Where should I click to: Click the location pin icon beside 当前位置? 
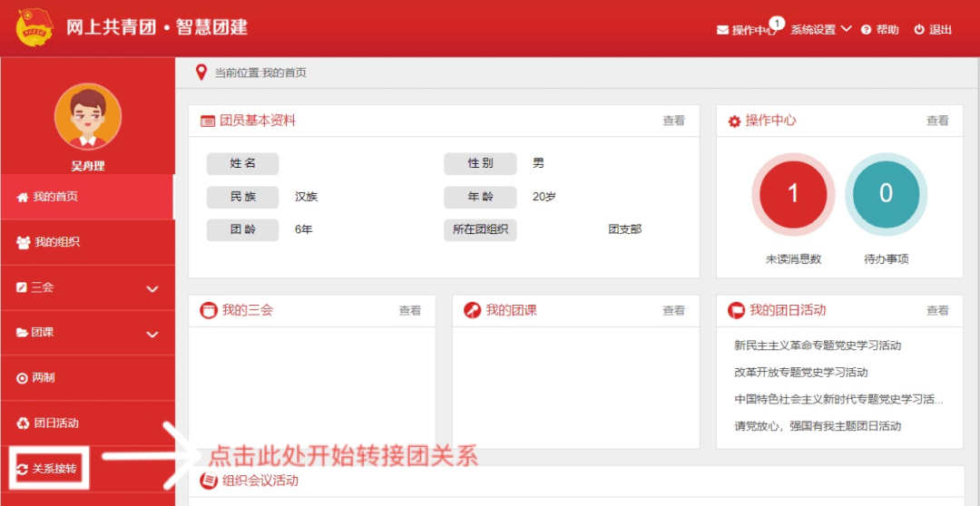point(201,73)
